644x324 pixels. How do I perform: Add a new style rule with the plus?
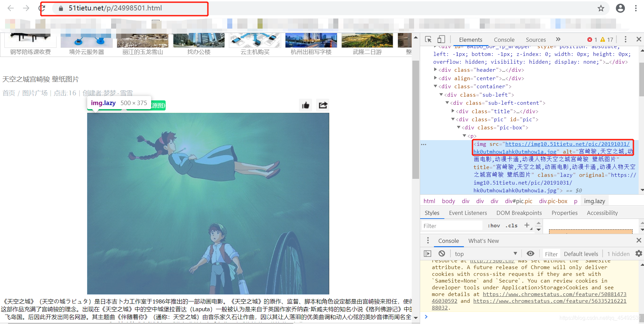click(x=527, y=225)
